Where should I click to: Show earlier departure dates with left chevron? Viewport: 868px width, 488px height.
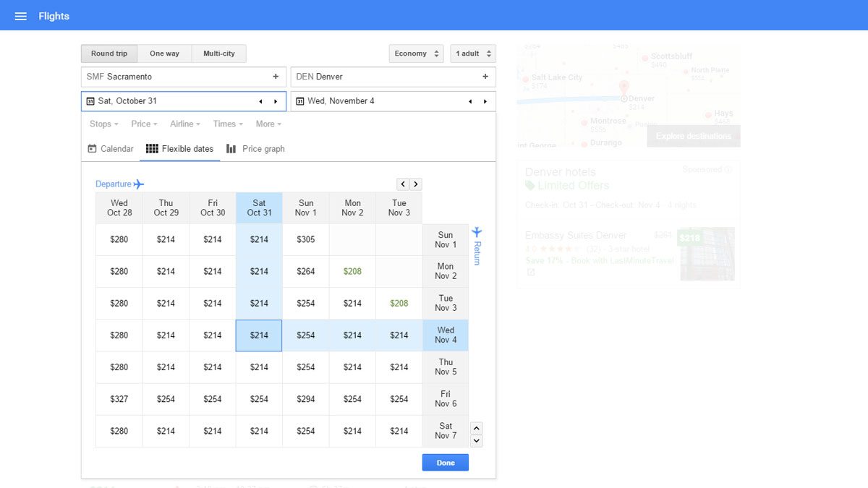point(403,184)
